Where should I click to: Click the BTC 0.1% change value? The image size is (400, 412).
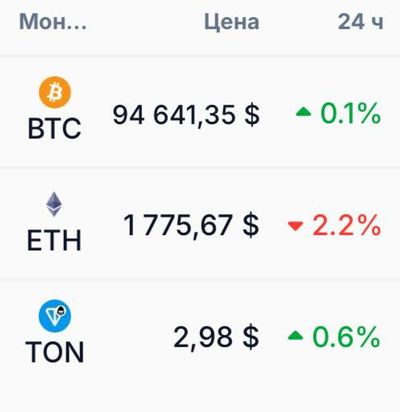pyautogui.click(x=350, y=113)
